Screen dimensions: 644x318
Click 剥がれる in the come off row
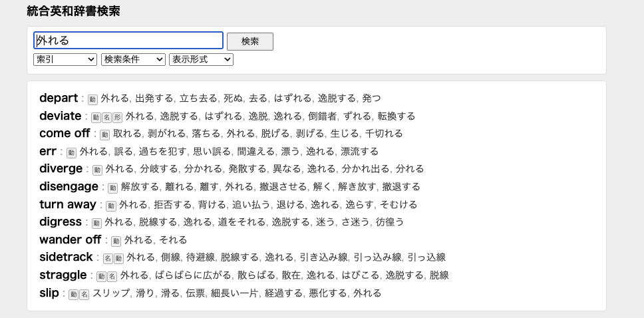click(166, 134)
